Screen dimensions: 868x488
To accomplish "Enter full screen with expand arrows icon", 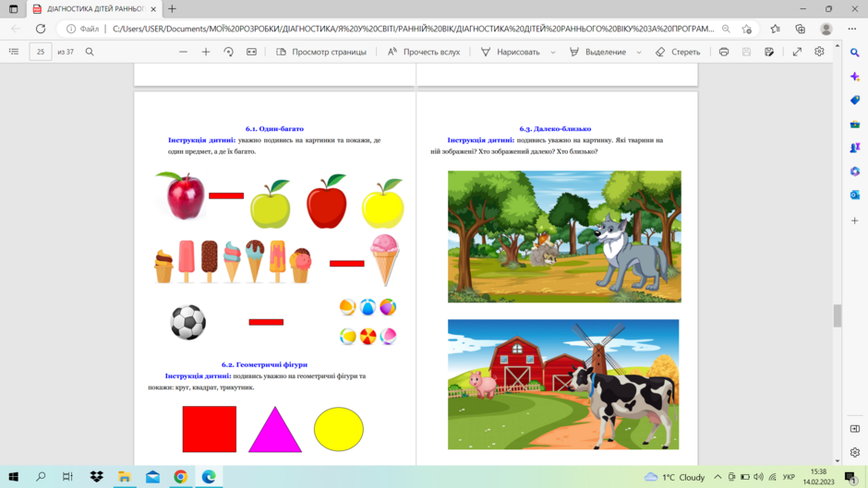I will (x=797, y=52).
